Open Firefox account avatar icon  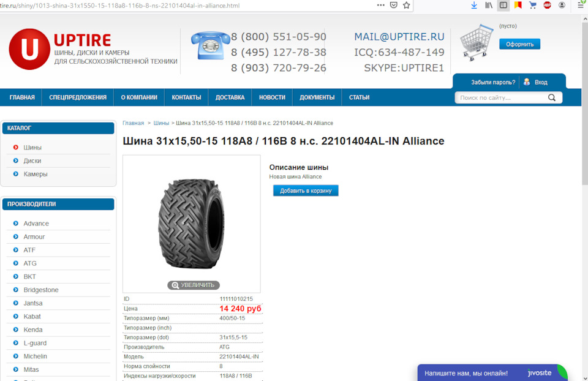click(562, 6)
